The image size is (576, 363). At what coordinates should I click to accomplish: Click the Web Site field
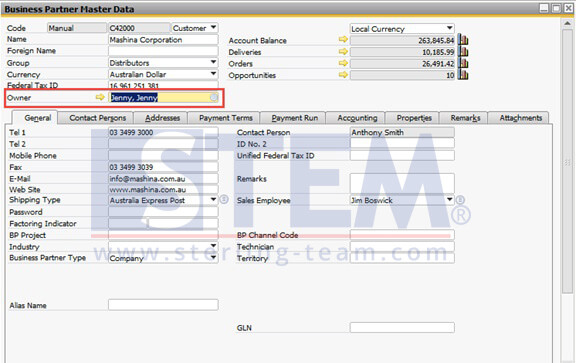coord(163,190)
